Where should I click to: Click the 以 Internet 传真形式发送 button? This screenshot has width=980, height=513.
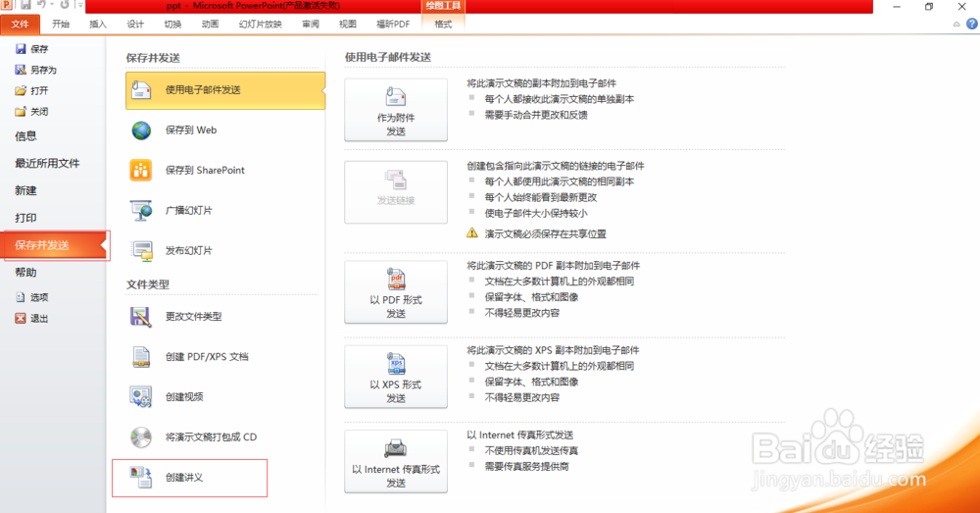pos(396,461)
